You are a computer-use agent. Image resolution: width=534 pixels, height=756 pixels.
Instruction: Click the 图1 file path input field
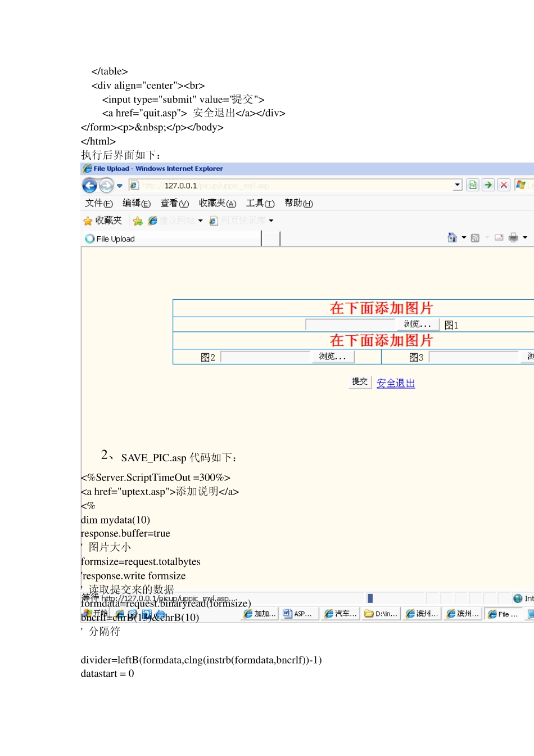351,324
